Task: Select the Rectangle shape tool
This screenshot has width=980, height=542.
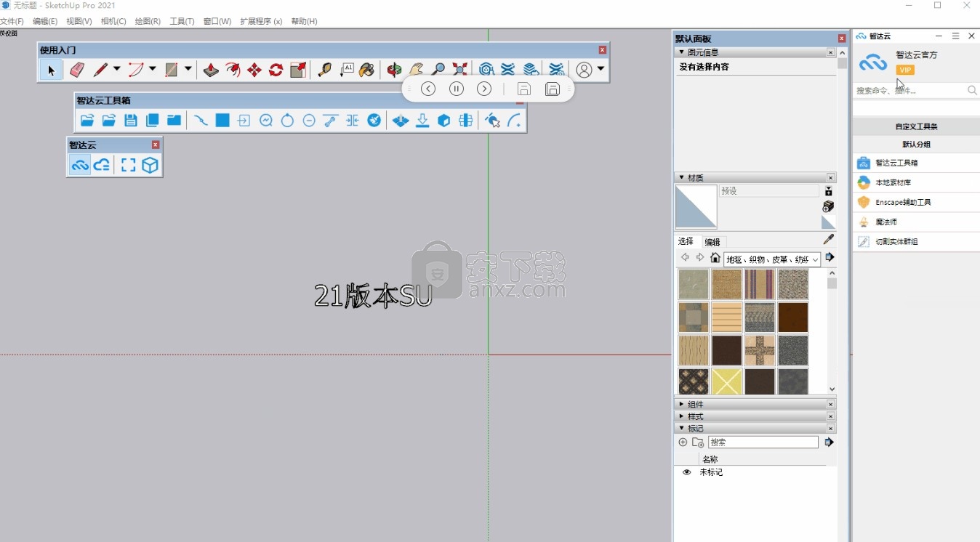Action: (172, 70)
